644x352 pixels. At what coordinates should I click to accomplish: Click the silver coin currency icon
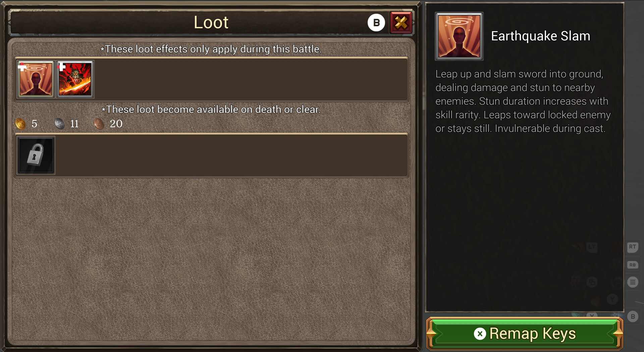point(59,124)
